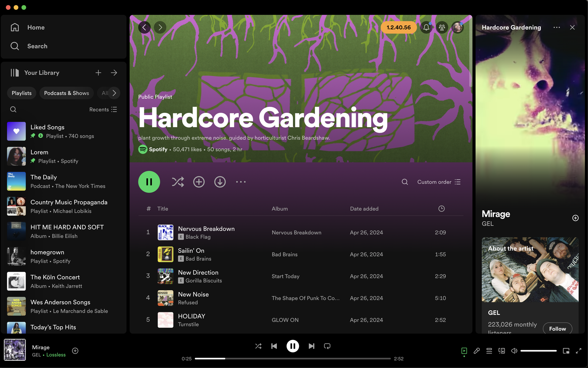This screenshot has height=368, width=588.
Task: Open Custom order sort dropdown
Action: [x=439, y=182]
